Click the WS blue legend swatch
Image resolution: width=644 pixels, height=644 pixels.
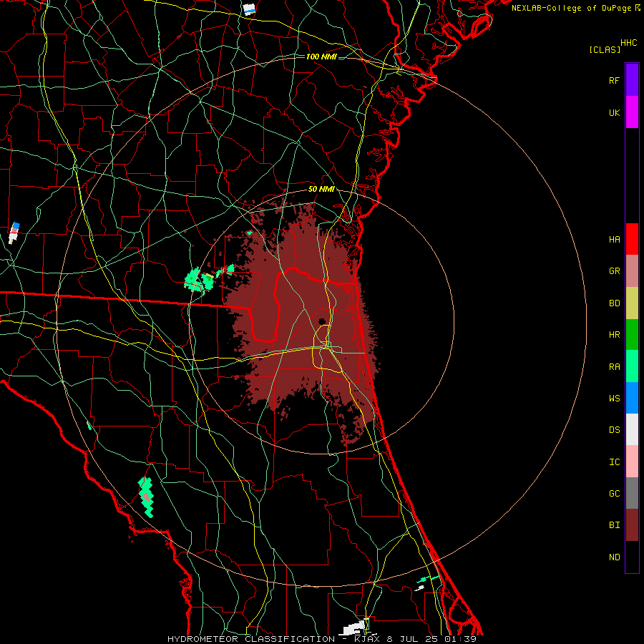click(x=632, y=398)
